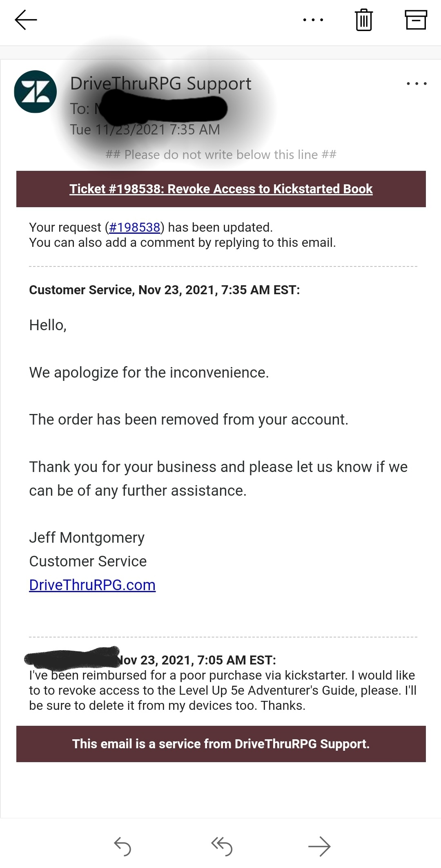The height and width of the screenshot is (868, 441).
Task: Tap the service footer banner
Action: coord(221,744)
